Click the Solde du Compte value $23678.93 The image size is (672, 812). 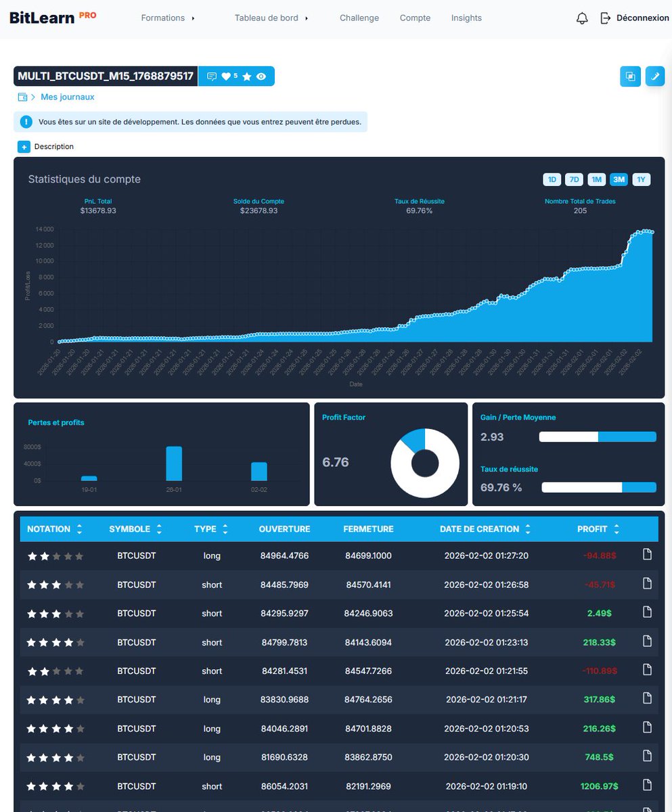click(x=259, y=211)
